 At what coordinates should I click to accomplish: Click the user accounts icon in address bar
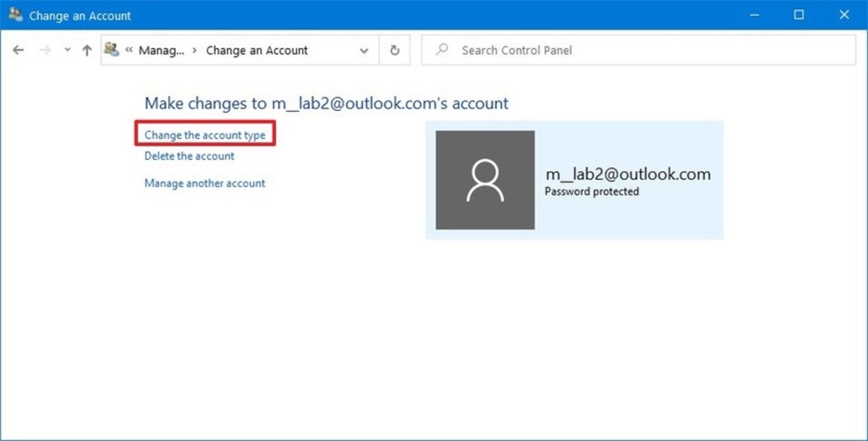pos(112,49)
